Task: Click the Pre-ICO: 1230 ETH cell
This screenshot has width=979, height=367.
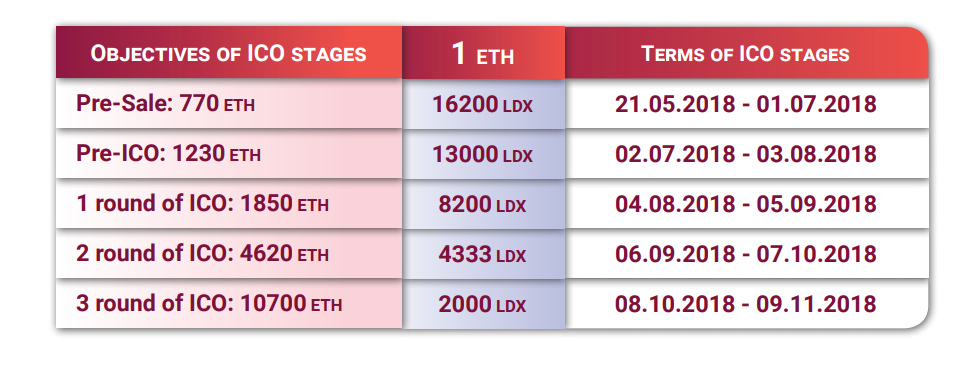Action: [x=229, y=154]
